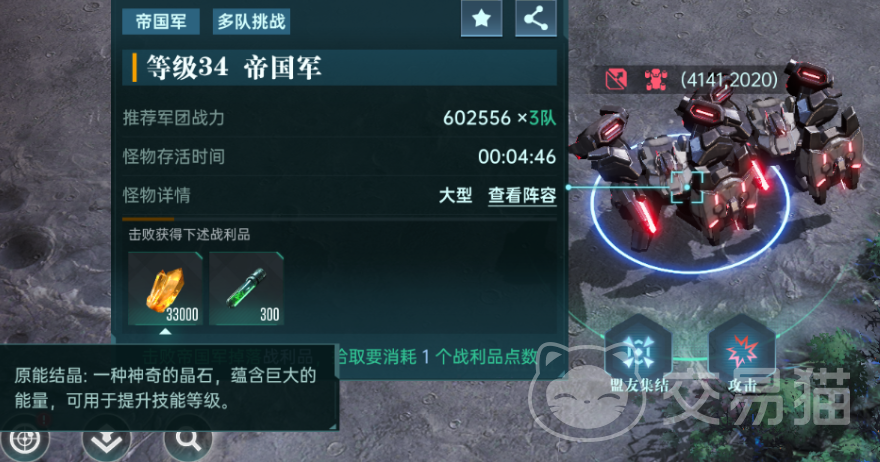
Task: Select the enemy mech unit target reticle
Action: pyautogui.click(x=687, y=187)
